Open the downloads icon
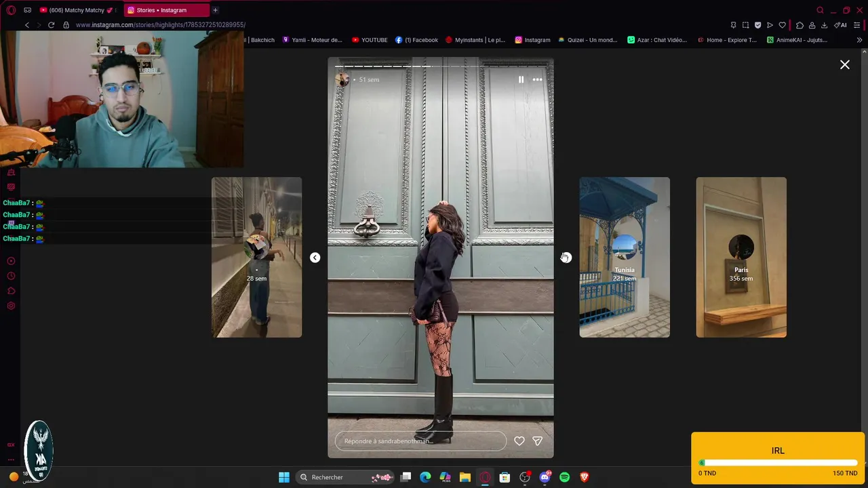This screenshot has height=488, width=868. [x=824, y=25]
